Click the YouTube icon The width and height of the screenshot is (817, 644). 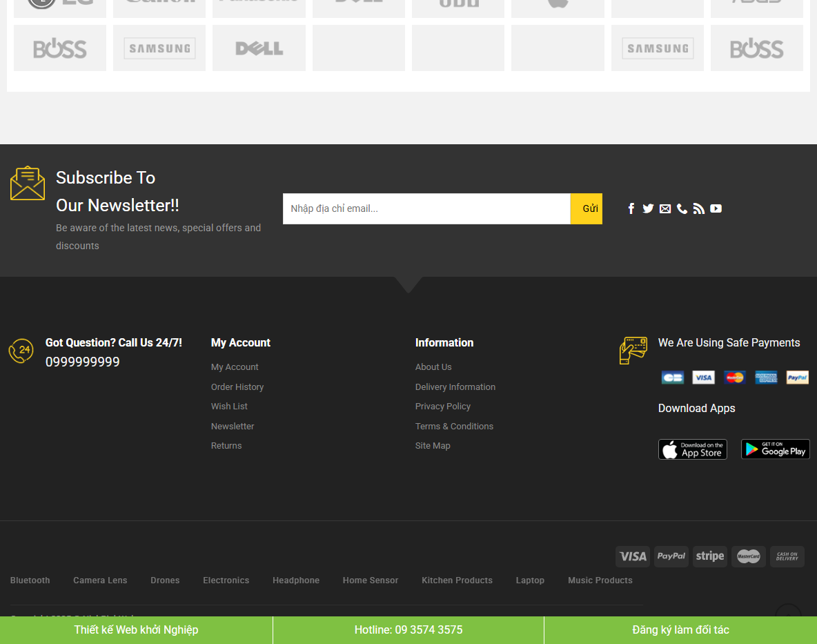click(716, 208)
